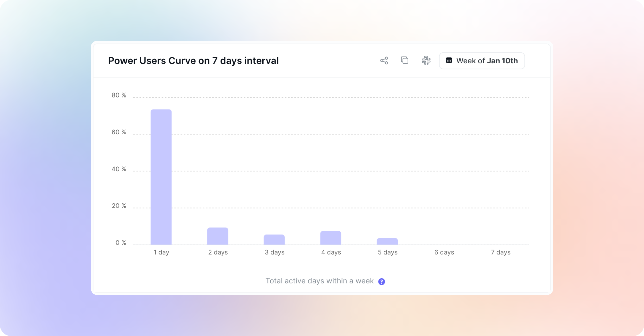Click the calendar icon beside Week
Image resolution: width=644 pixels, height=336 pixels.
(449, 60)
